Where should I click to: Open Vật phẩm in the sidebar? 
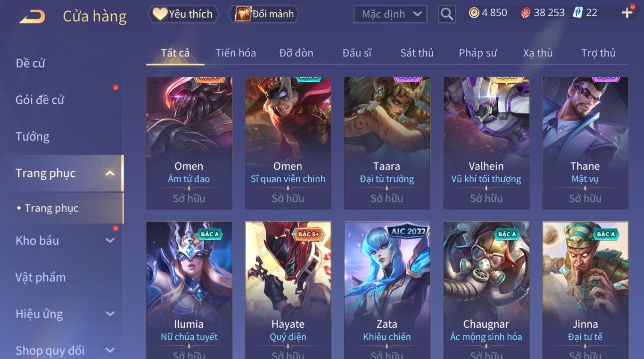(41, 277)
